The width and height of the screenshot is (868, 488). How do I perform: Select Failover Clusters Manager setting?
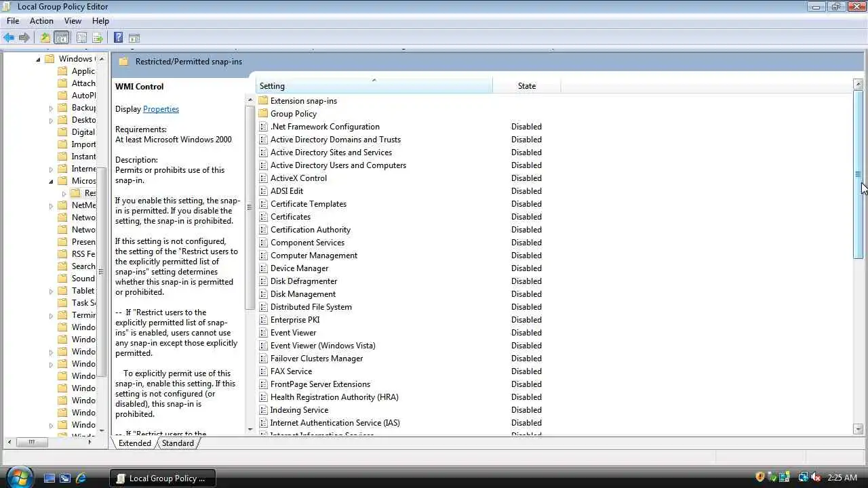coord(317,359)
